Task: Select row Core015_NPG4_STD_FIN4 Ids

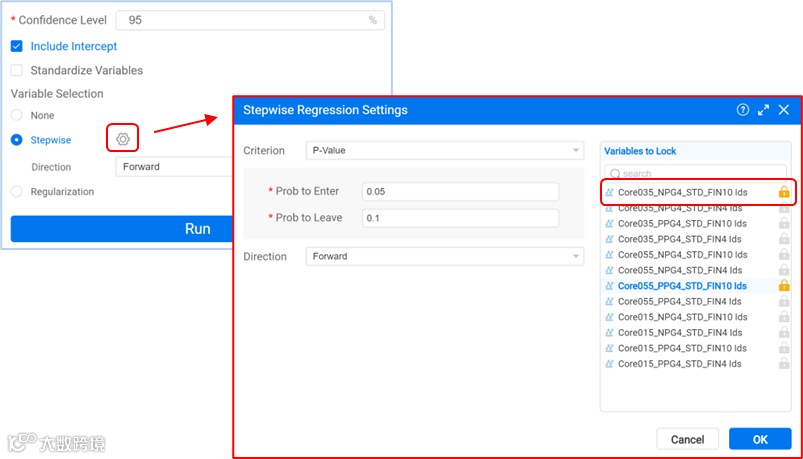Action: point(695,332)
